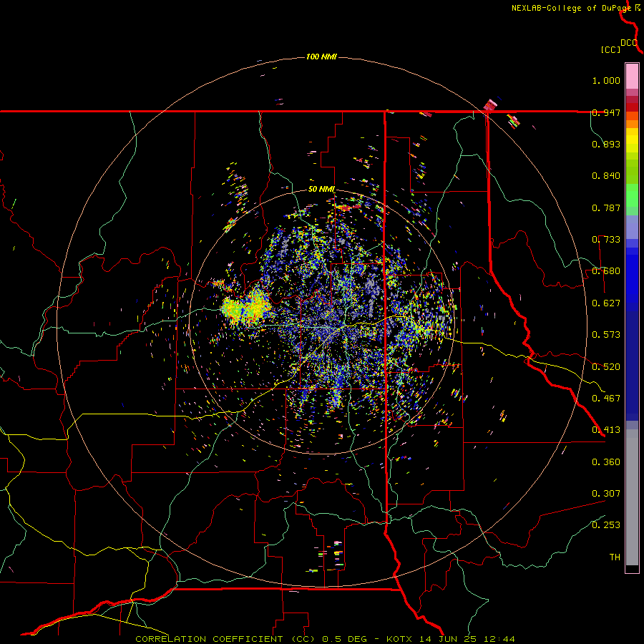Click the 0.627 scale value
Viewport: 644px width, 644px height.
click(x=606, y=303)
